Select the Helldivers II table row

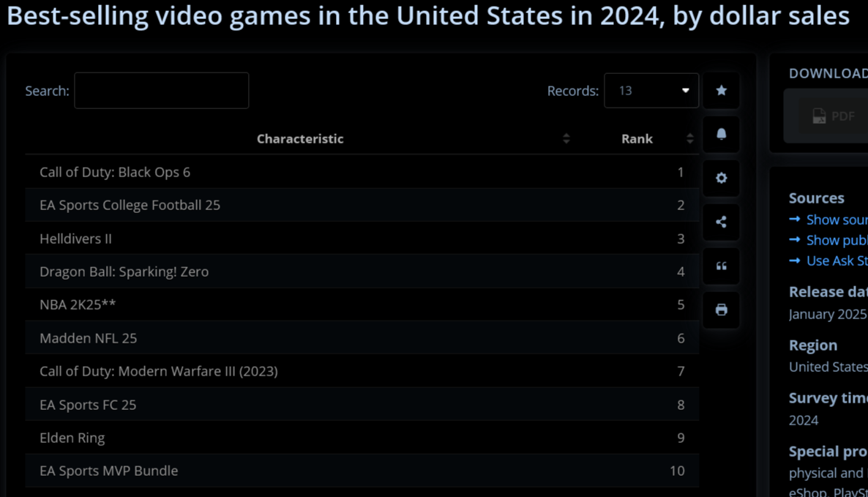point(362,239)
